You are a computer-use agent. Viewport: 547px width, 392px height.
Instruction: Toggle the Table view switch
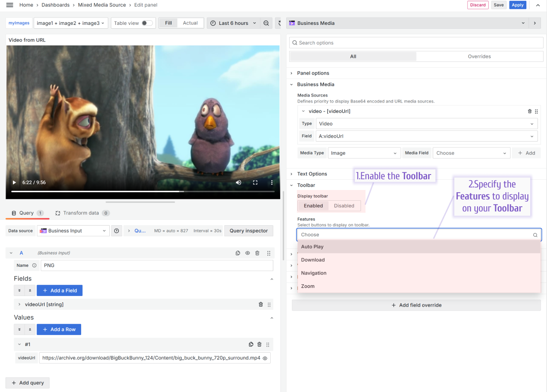point(147,23)
